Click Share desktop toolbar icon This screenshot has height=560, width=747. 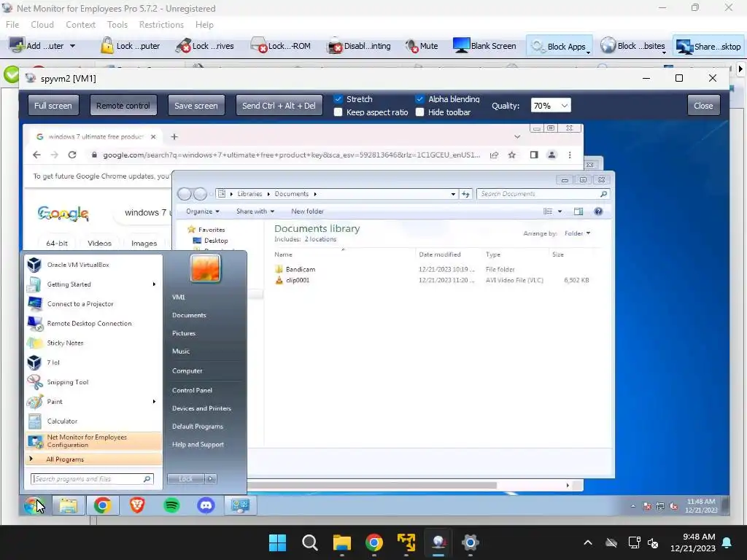pyautogui.click(x=684, y=46)
